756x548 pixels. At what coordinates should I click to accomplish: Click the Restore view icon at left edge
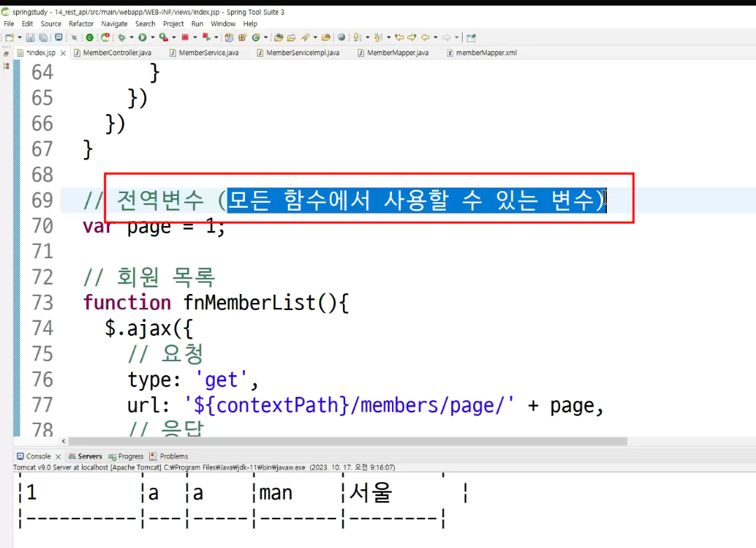[x=6, y=54]
